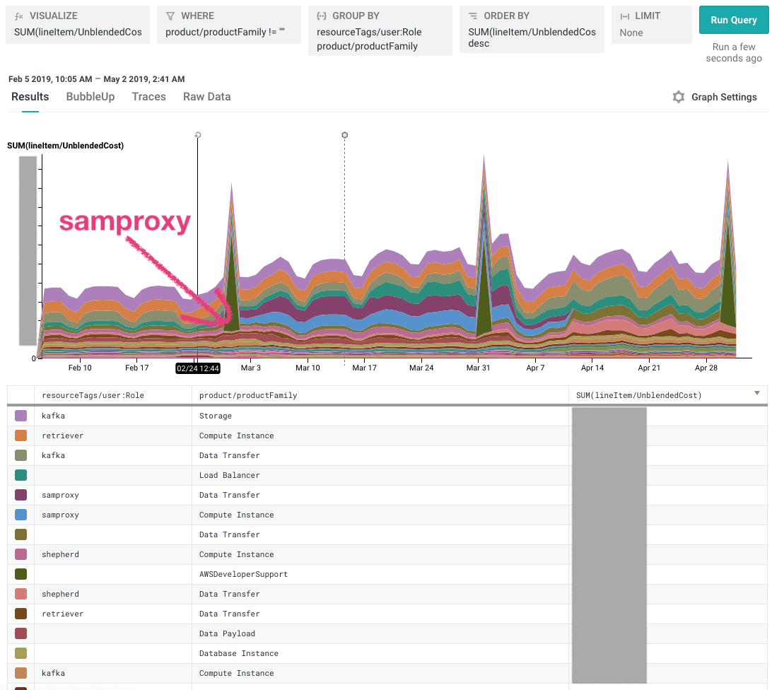
Task: Click the blue samproxy Compute Instance swatch
Action: pos(21,515)
